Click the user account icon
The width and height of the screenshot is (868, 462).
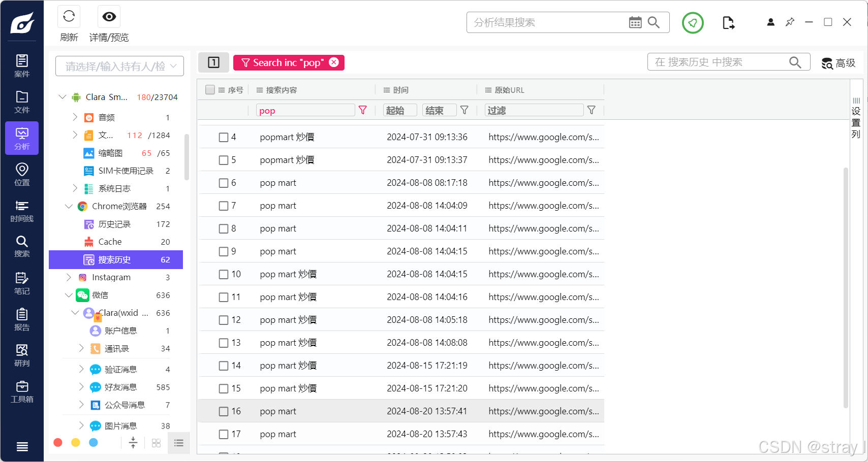(x=771, y=22)
